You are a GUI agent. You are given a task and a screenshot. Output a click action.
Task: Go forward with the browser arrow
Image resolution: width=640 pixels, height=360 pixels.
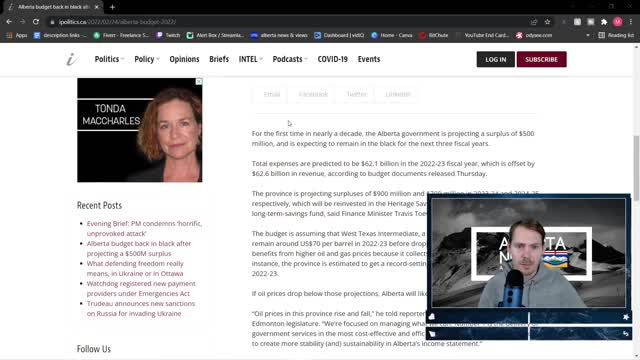[22, 22]
